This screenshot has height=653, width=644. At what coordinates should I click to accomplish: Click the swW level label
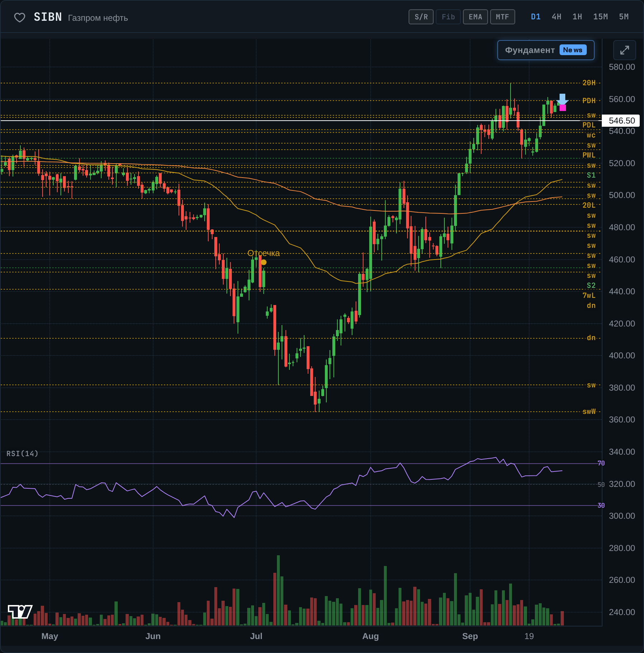tap(589, 412)
